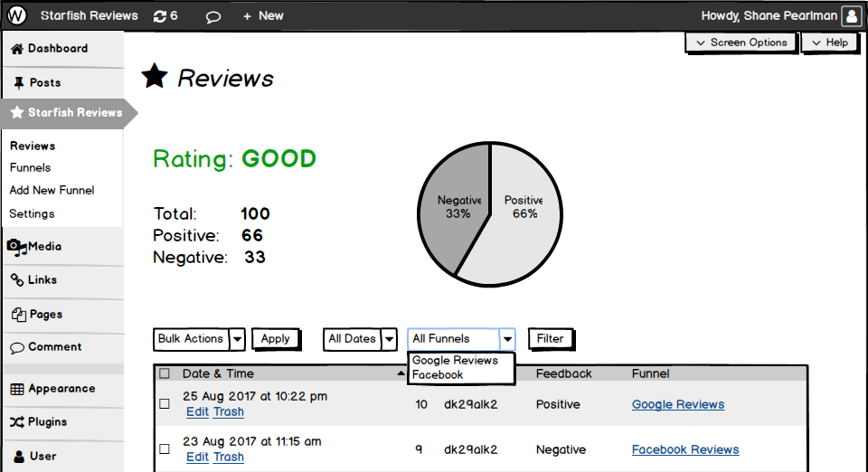Click the Links chain icon

[17, 280]
